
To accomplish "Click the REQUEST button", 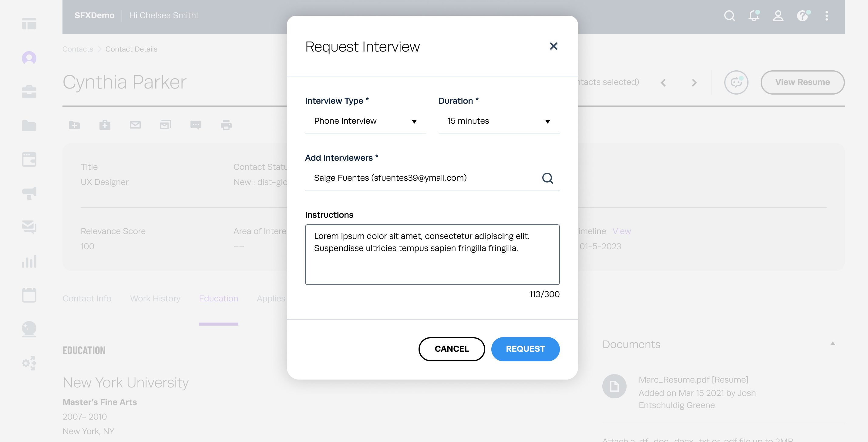I will (525, 349).
